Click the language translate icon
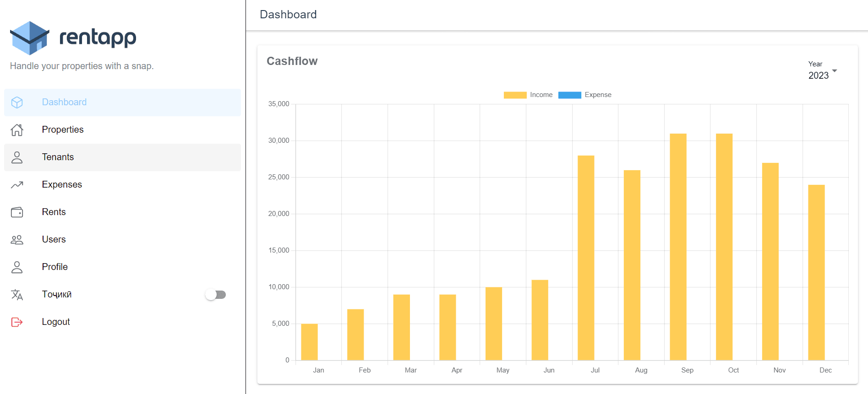Screen dimensions: 868x394 point(17,295)
